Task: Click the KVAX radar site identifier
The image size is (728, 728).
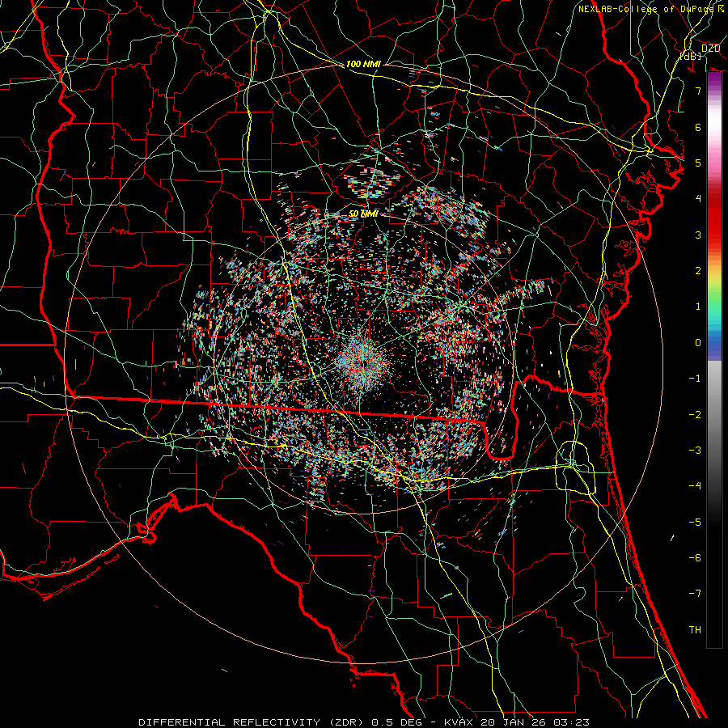Action: click(x=459, y=722)
